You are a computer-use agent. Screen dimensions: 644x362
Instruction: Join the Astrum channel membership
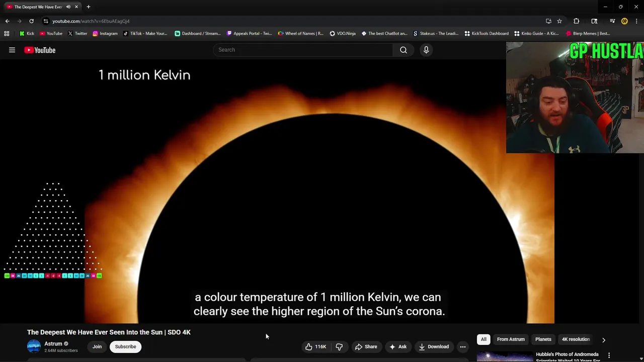(x=97, y=346)
